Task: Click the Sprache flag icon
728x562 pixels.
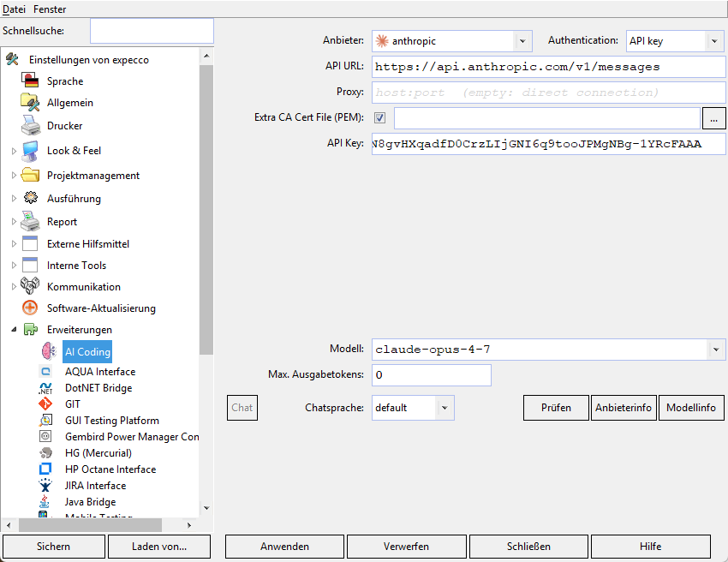Action: click(30, 81)
